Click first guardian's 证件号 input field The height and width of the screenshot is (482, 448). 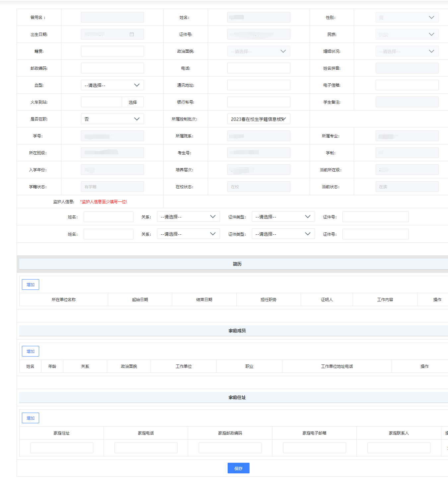coord(375,217)
